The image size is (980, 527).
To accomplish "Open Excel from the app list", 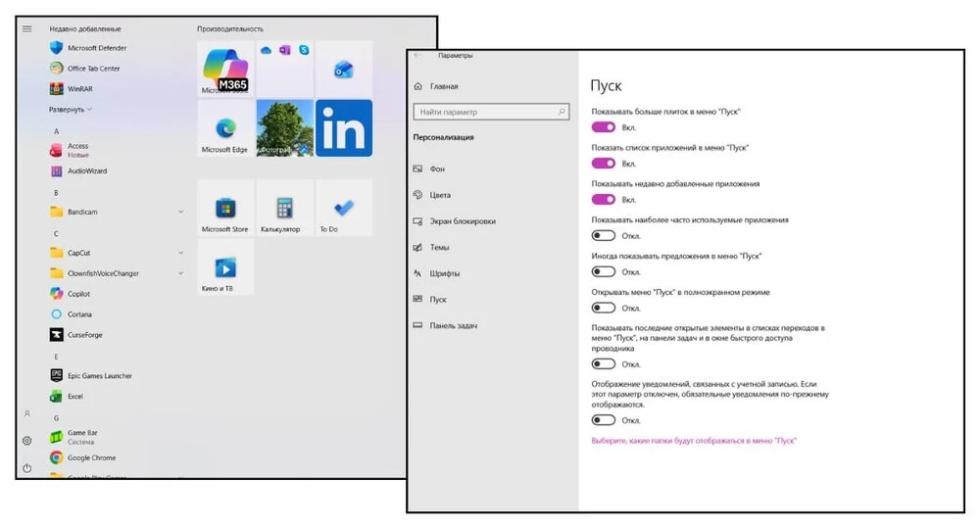I will (67, 397).
